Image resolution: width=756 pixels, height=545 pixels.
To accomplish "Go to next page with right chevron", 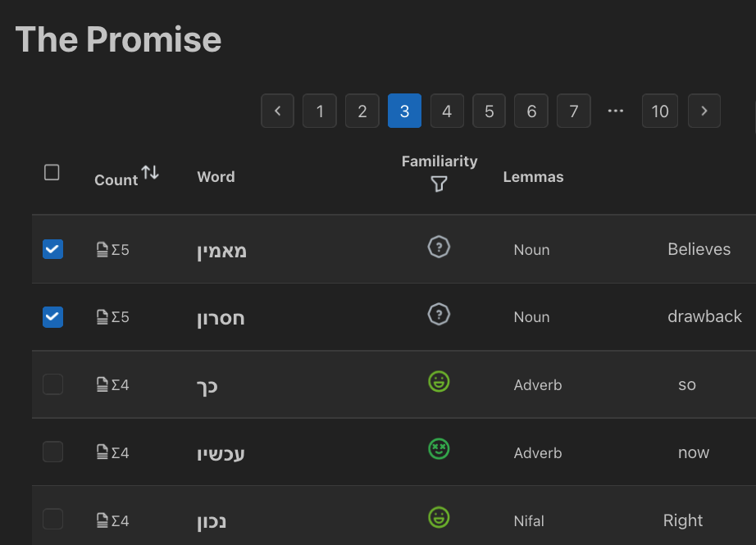I will coord(704,111).
